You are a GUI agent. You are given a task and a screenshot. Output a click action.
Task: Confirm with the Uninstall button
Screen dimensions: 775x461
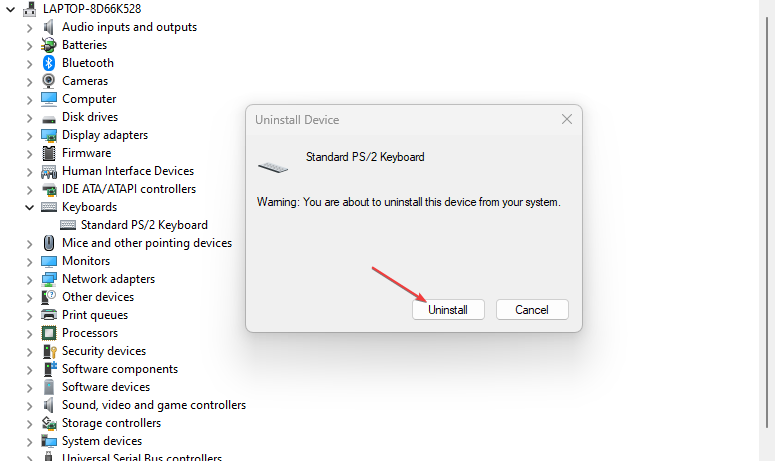tap(448, 310)
